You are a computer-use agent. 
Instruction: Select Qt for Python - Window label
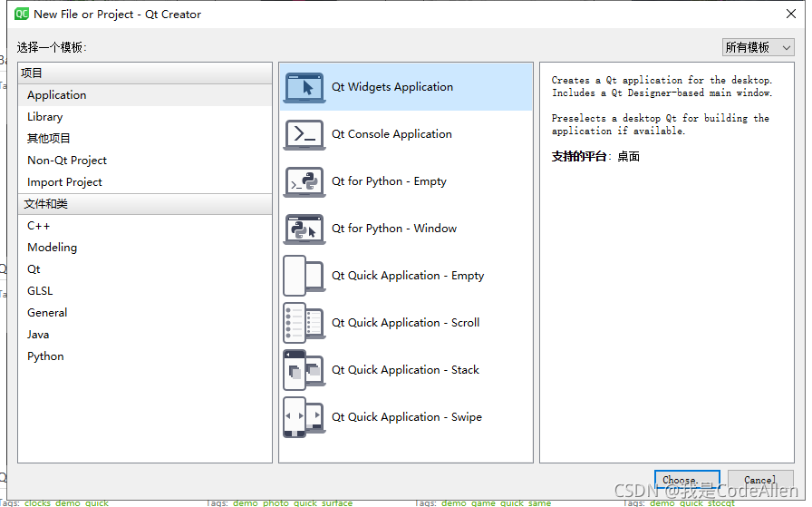394,229
